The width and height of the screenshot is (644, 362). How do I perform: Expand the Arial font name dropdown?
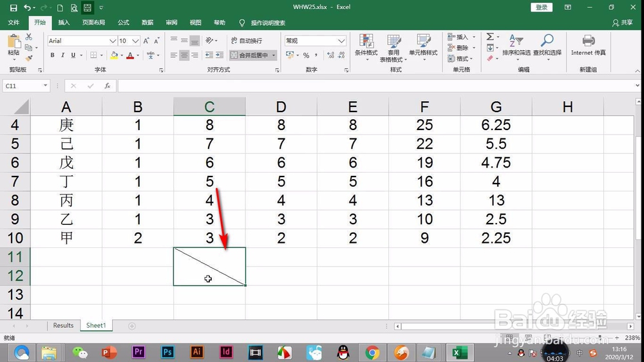point(113,41)
